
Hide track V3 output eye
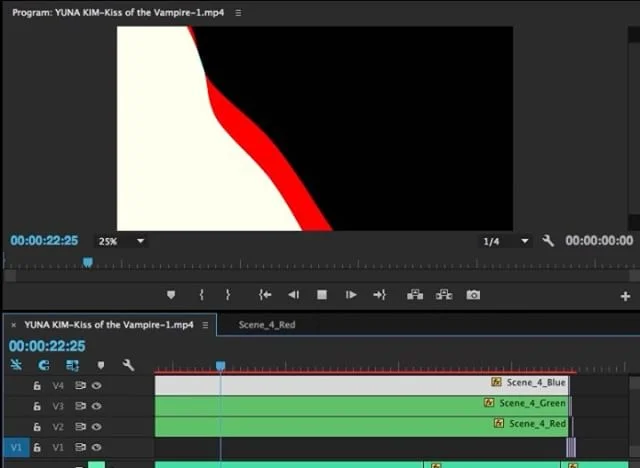tap(96, 406)
